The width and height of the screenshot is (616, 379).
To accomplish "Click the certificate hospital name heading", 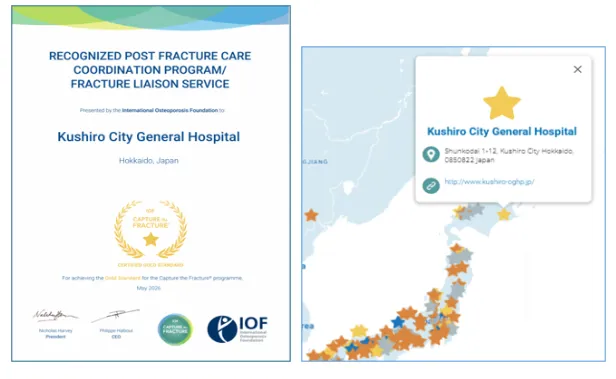I will [148, 137].
